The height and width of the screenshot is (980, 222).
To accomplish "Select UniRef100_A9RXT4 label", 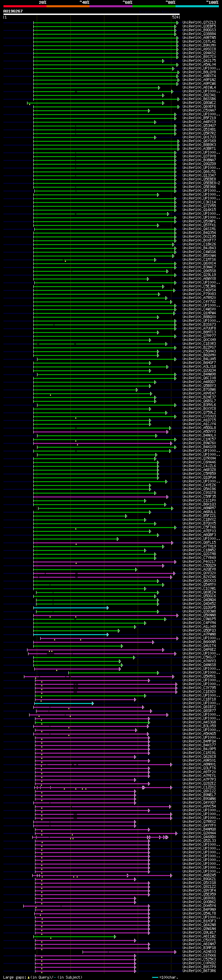I will [x=199, y=76].
